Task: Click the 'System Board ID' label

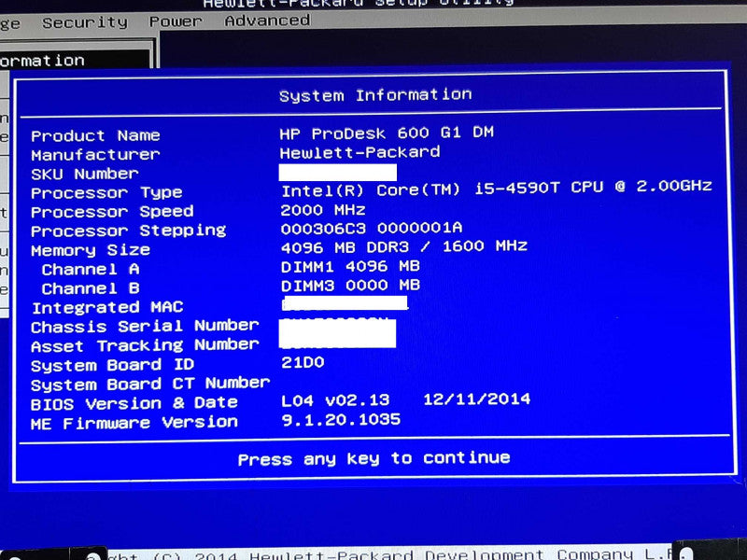Action: click(112, 365)
